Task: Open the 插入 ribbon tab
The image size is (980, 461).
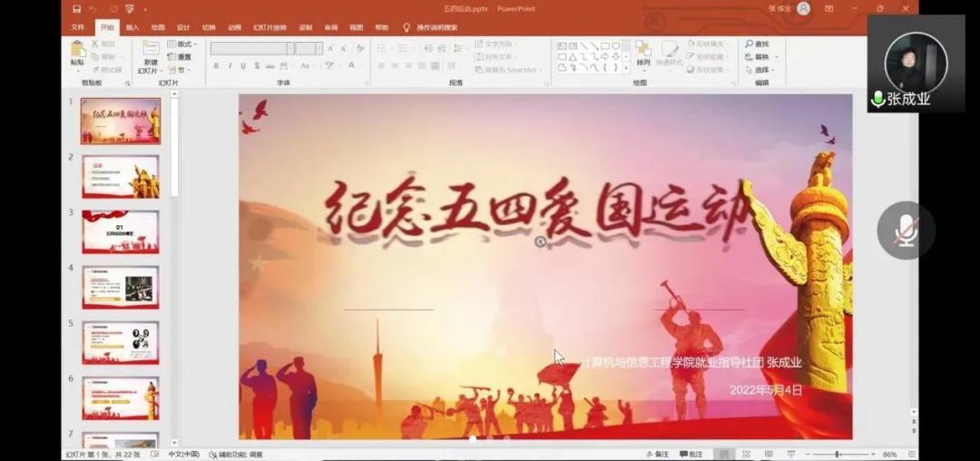Action: coord(132,27)
